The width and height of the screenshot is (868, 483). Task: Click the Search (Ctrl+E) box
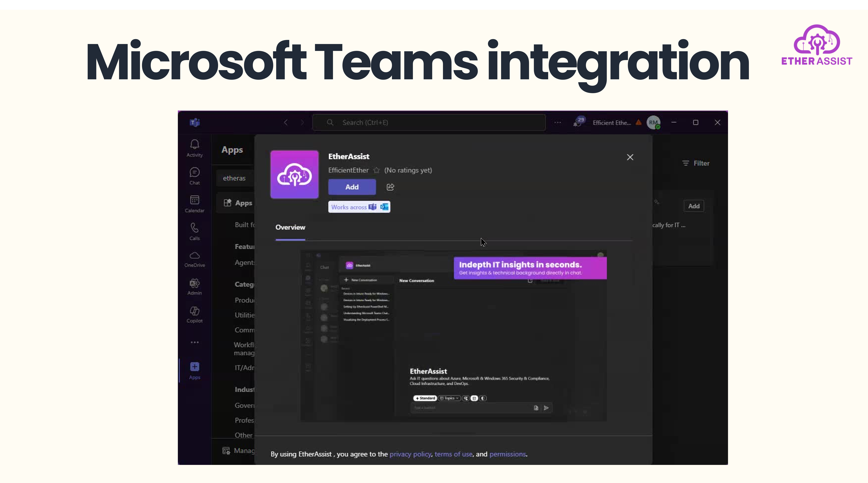(x=429, y=123)
